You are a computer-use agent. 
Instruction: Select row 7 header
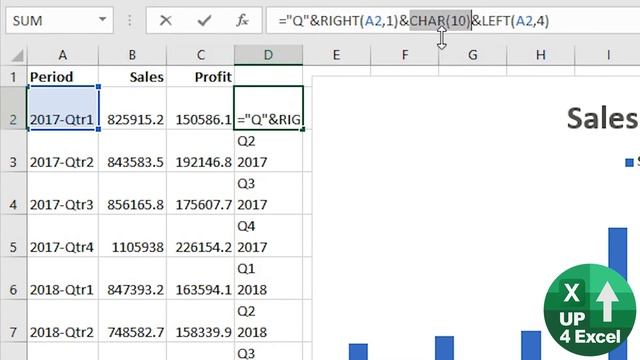click(x=13, y=320)
